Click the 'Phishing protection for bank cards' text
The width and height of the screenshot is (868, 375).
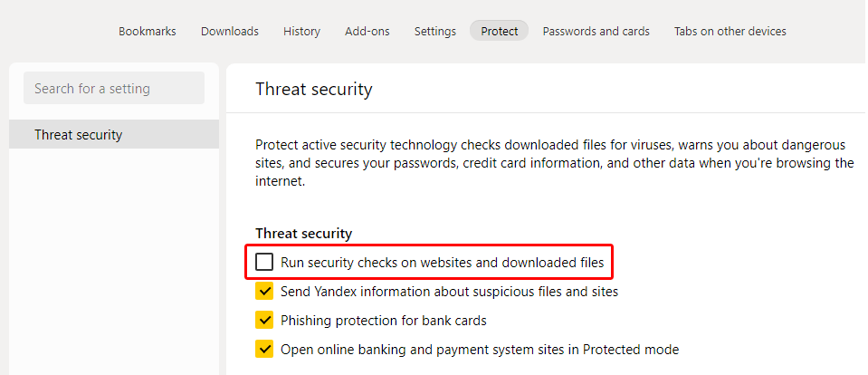384,321
